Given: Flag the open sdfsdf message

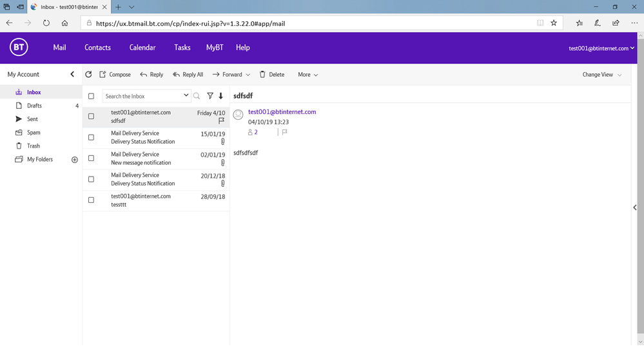Looking at the screenshot, I should point(284,132).
